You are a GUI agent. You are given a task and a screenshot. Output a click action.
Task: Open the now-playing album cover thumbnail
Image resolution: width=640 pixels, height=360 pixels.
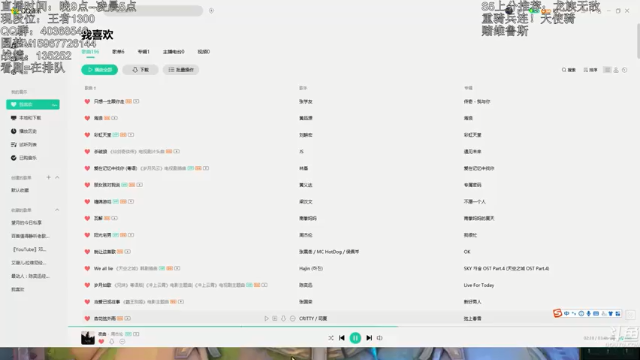(x=88, y=338)
